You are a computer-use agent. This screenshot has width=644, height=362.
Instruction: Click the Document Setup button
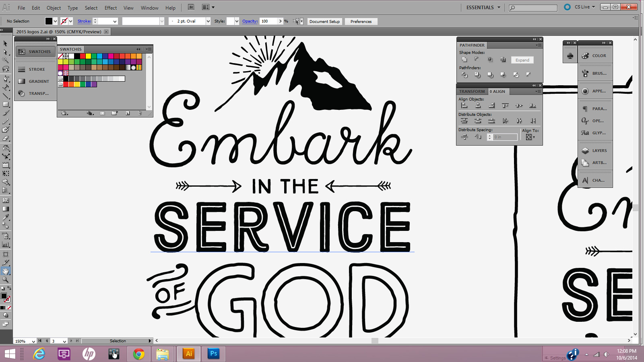coord(324,21)
